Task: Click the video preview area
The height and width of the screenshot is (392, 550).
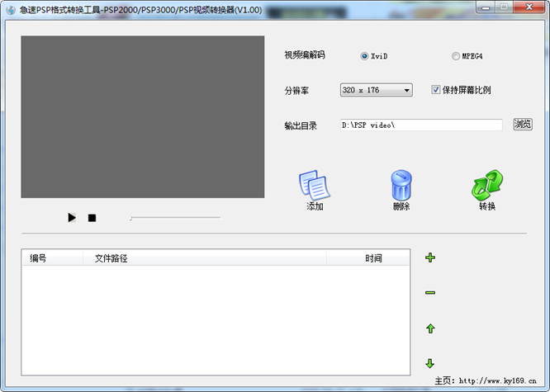Action: point(142,116)
